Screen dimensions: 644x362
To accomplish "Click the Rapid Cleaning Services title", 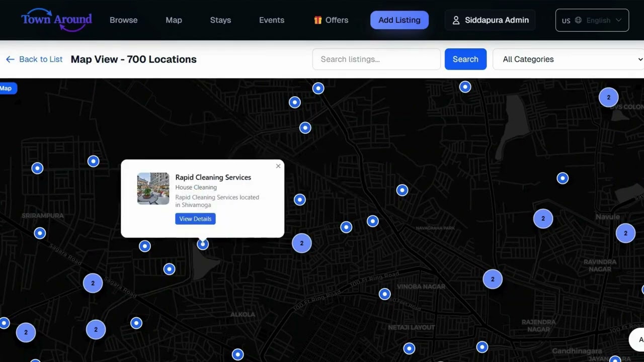I will (213, 177).
